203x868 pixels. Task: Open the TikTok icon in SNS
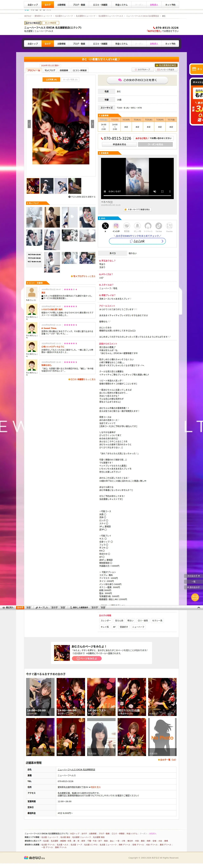click(159, 226)
